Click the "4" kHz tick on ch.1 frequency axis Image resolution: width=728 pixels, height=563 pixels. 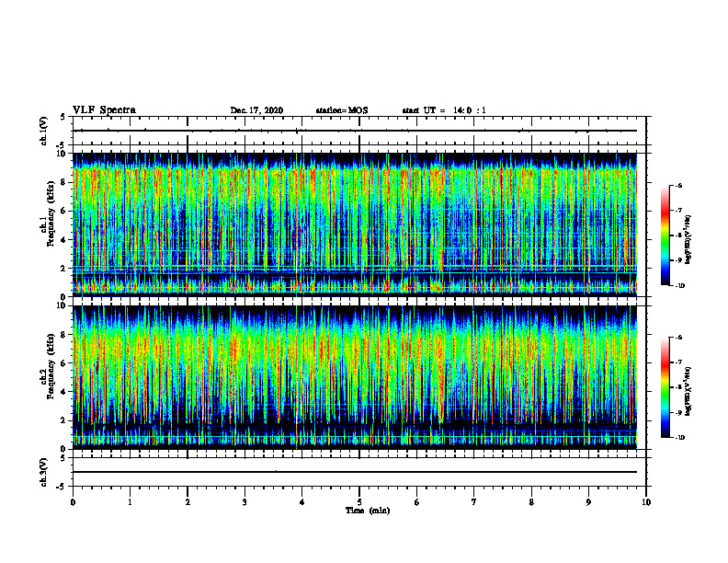click(x=65, y=240)
